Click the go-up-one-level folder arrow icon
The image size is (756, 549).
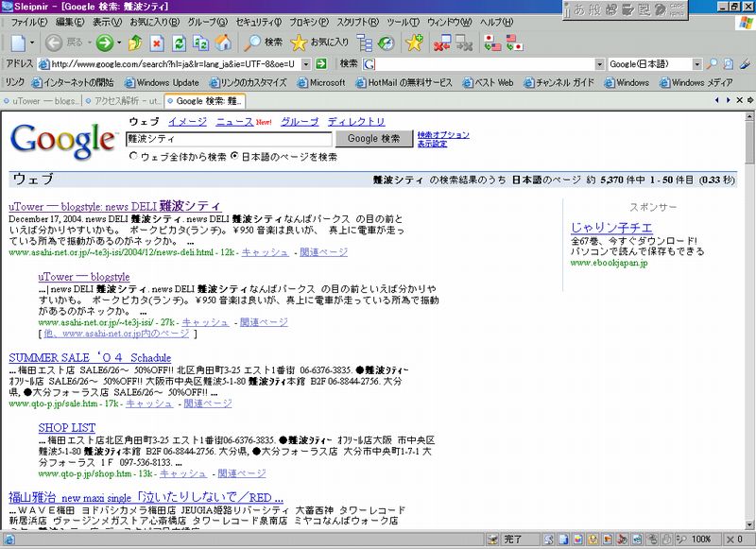(x=135, y=43)
